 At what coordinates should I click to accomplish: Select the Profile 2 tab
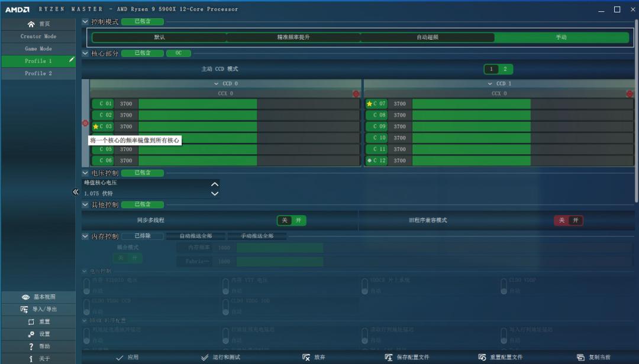[x=38, y=73]
